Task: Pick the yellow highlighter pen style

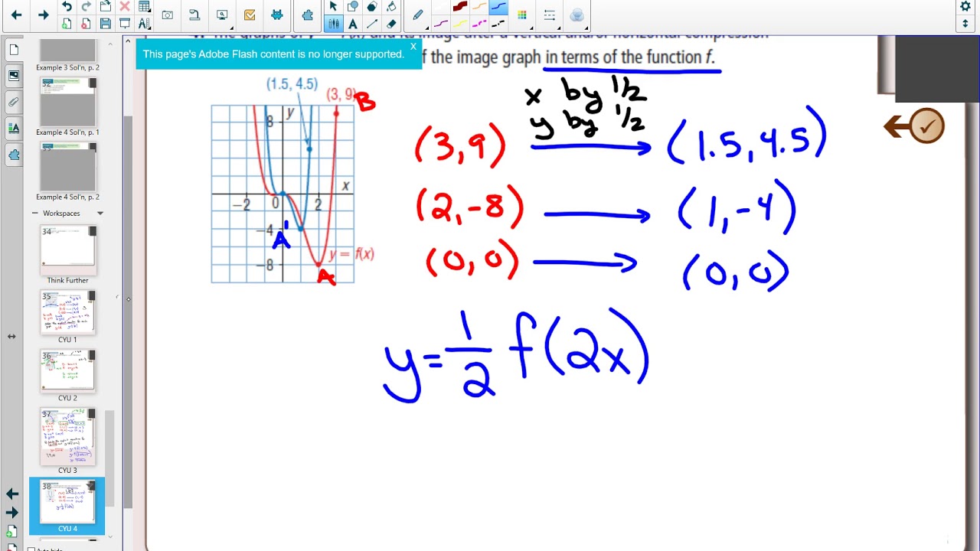Action: pyautogui.click(x=460, y=24)
